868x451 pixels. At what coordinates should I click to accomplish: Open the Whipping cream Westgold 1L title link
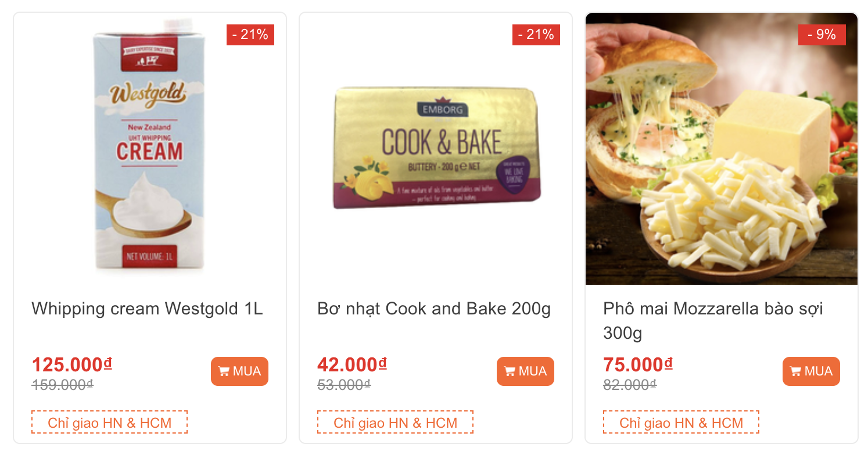click(147, 309)
